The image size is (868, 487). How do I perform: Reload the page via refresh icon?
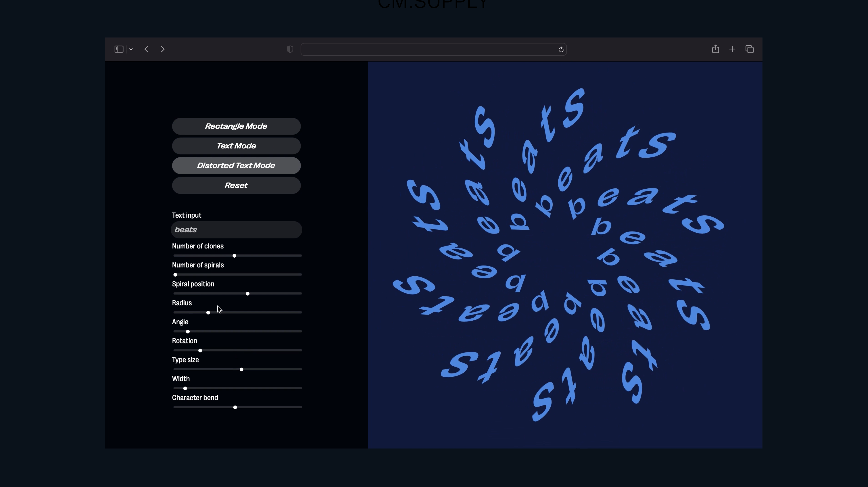point(561,49)
